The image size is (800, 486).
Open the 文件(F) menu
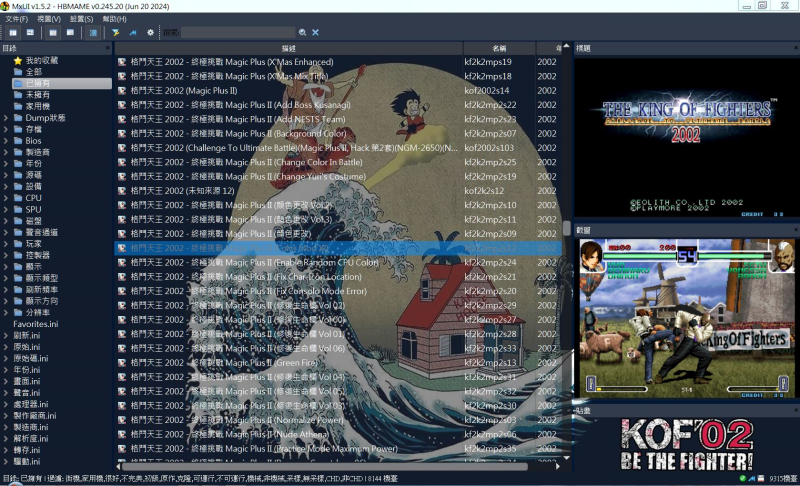[x=17, y=19]
